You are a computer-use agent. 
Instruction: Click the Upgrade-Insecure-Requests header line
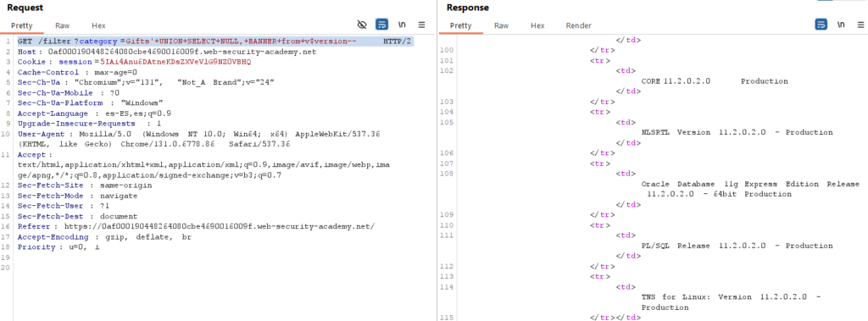pyautogui.click(x=89, y=124)
